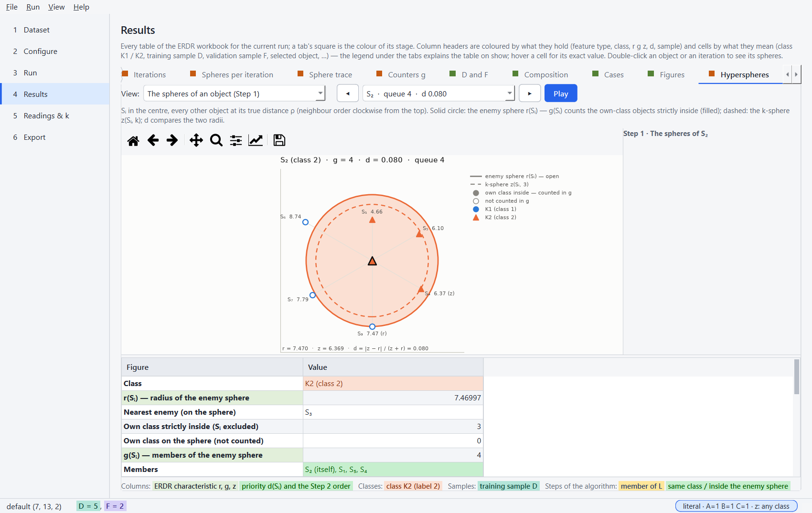Expand the View combo box
Image resolution: width=812 pixels, height=513 pixels.
[x=234, y=94]
